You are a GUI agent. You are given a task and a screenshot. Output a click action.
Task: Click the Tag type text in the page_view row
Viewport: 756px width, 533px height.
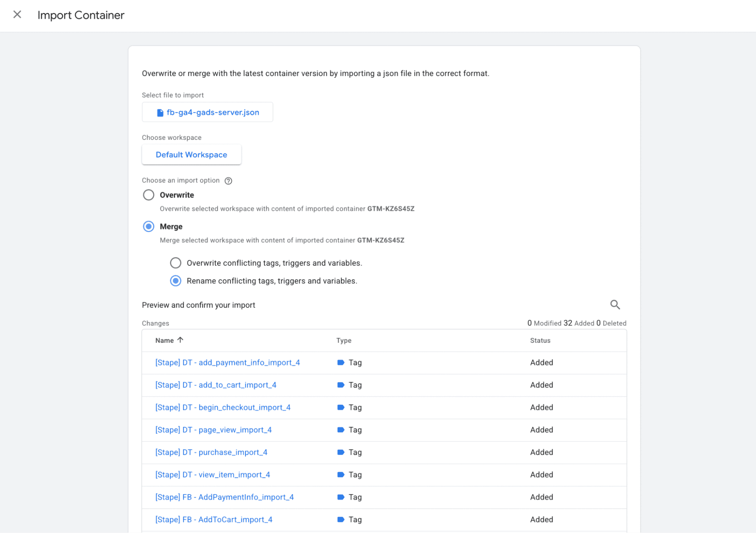tap(355, 430)
